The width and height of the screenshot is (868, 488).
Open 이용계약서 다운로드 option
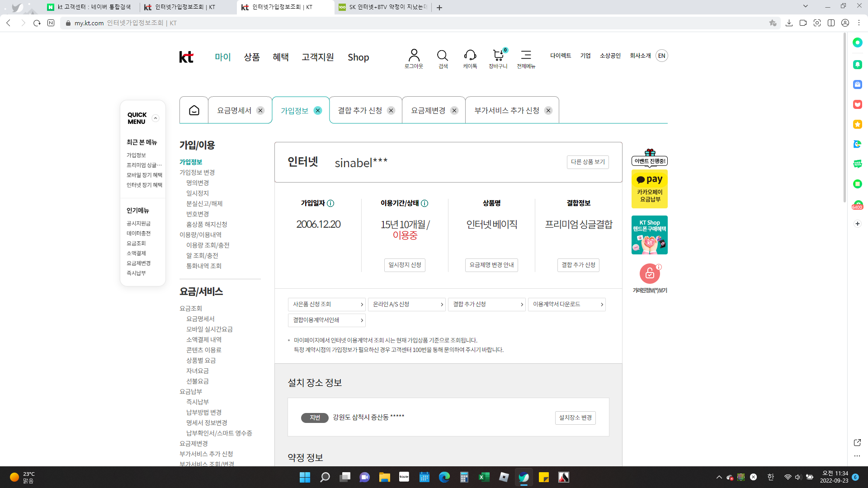click(x=566, y=305)
